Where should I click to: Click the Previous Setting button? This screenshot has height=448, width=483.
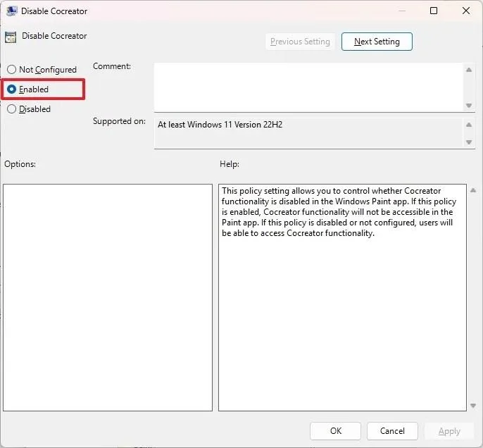(300, 42)
